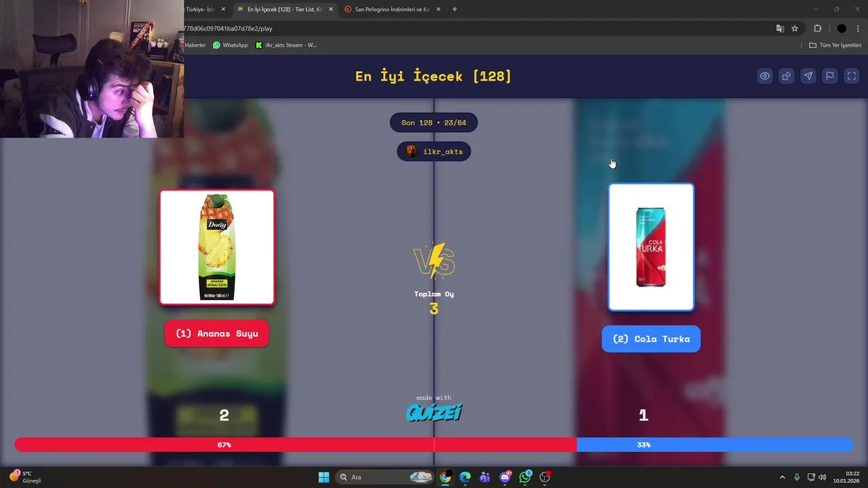This screenshot has height=488, width=868.
Task: Open the ilkr_akts user badge
Action: coord(434,152)
